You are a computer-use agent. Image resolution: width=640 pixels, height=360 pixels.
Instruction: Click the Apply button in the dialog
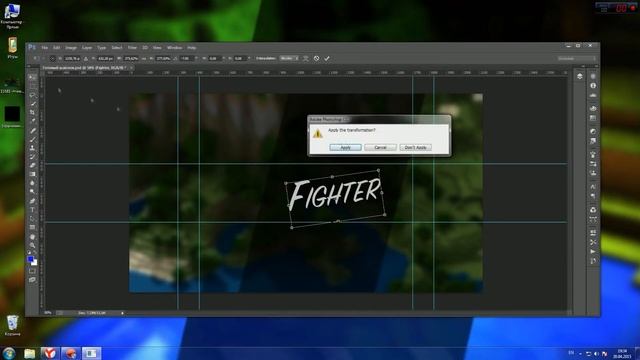[345, 147]
